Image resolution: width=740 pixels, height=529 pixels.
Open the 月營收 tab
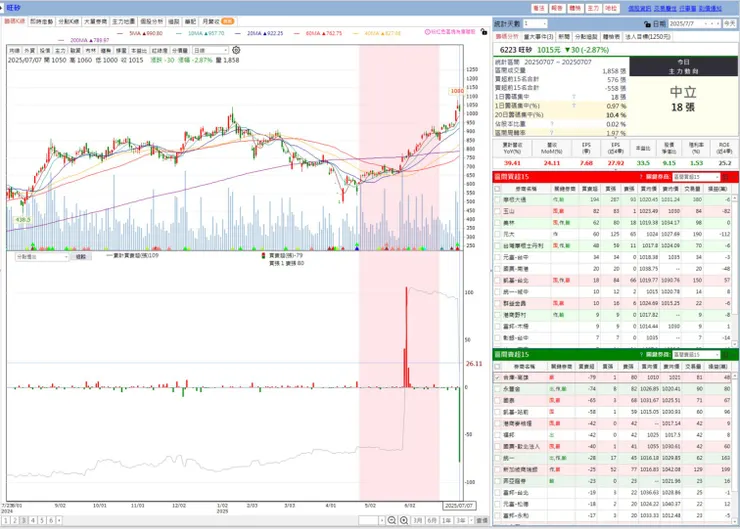tap(217, 22)
